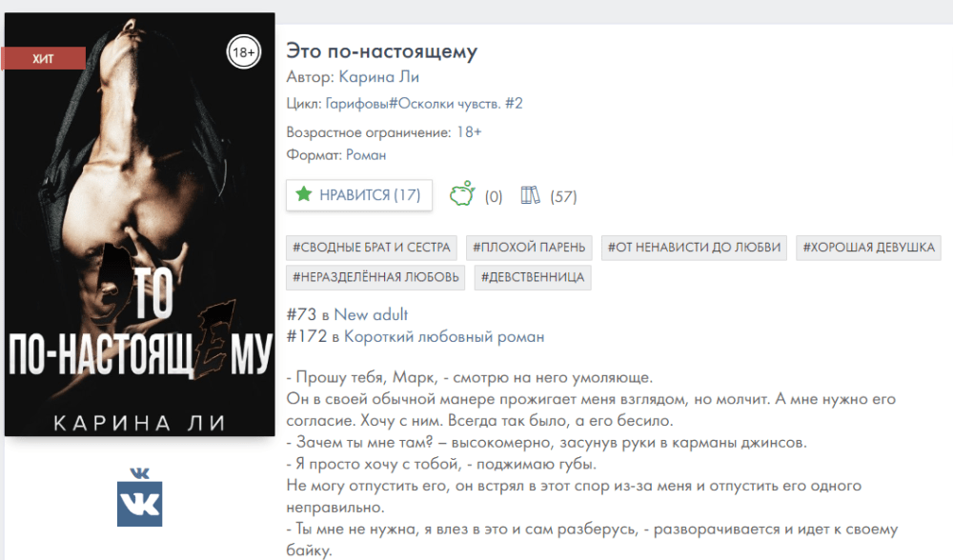Screen dimensions: 953x560
Task: Select tag #СВОДНЫЕ БРАТ И СЕСТРА
Action: (x=372, y=248)
